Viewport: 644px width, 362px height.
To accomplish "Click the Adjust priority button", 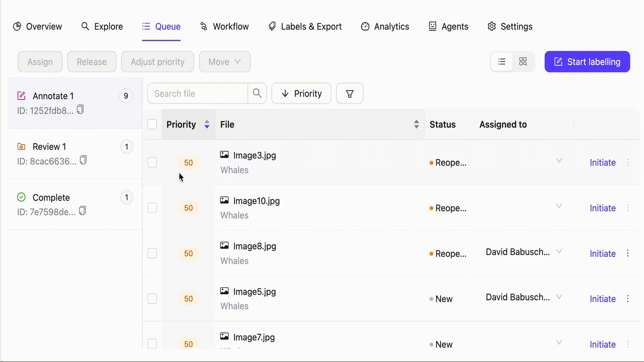I will pyautogui.click(x=157, y=62).
